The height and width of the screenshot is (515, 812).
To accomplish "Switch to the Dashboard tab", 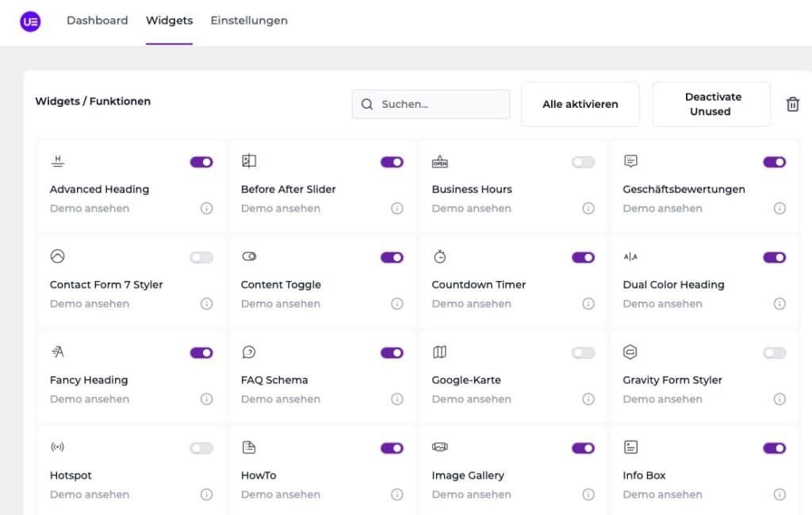I will (97, 21).
